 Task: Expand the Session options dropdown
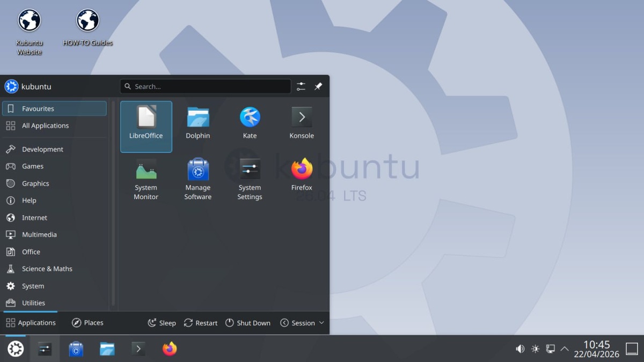pos(302,323)
